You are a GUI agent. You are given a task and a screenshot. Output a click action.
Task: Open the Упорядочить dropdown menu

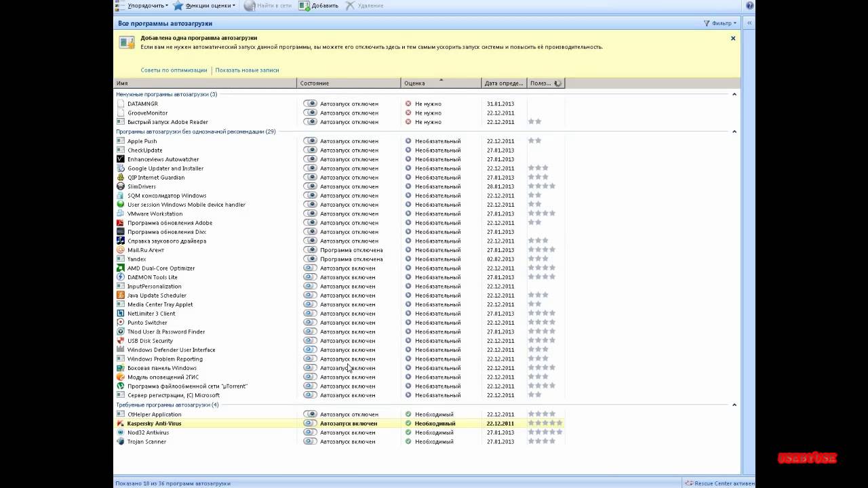pyautogui.click(x=142, y=5)
